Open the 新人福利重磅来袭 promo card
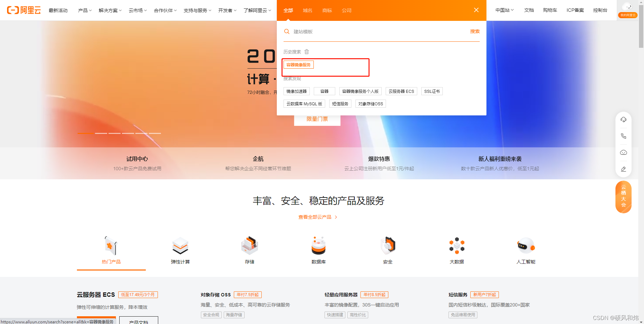 500,163
